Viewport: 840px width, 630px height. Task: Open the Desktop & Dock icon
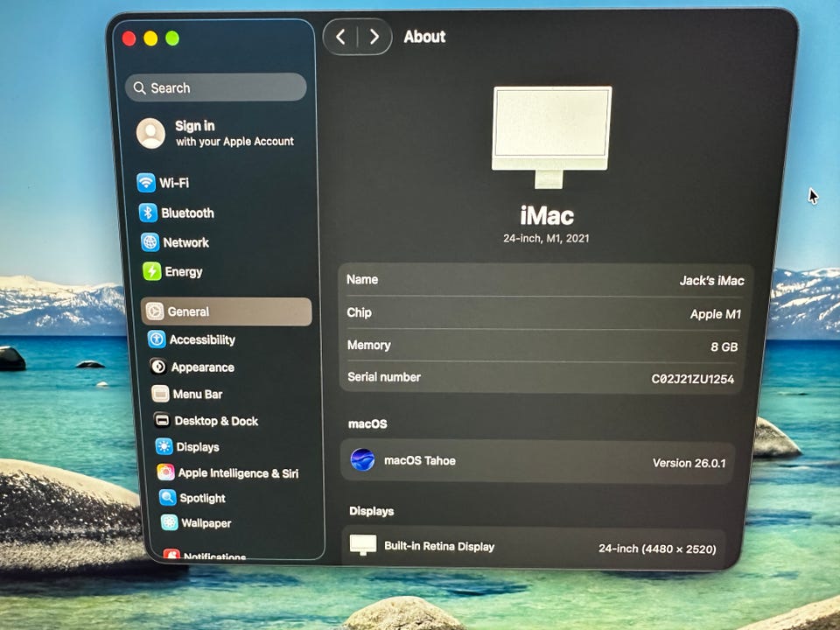[x=162, y=420]
